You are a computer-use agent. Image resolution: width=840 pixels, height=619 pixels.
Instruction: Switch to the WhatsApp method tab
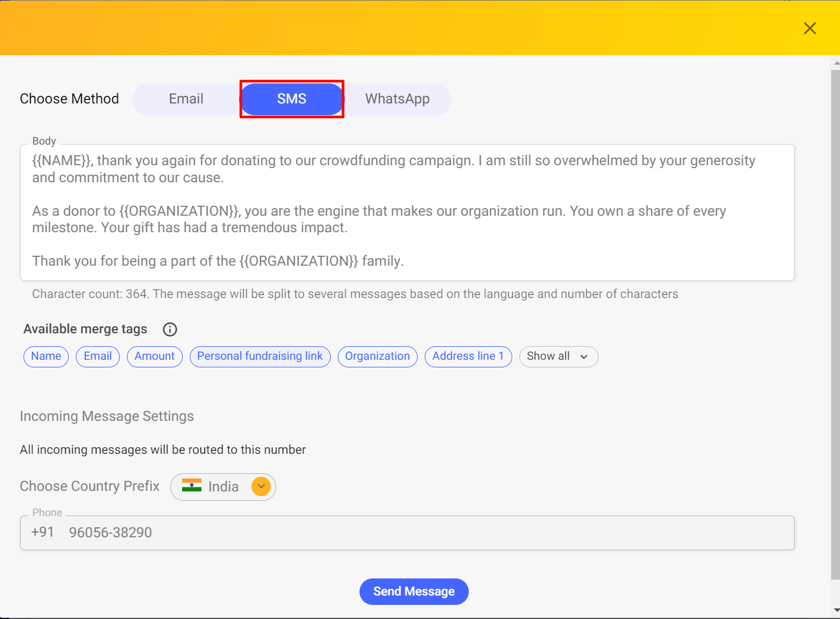click(x=398, y=99)
